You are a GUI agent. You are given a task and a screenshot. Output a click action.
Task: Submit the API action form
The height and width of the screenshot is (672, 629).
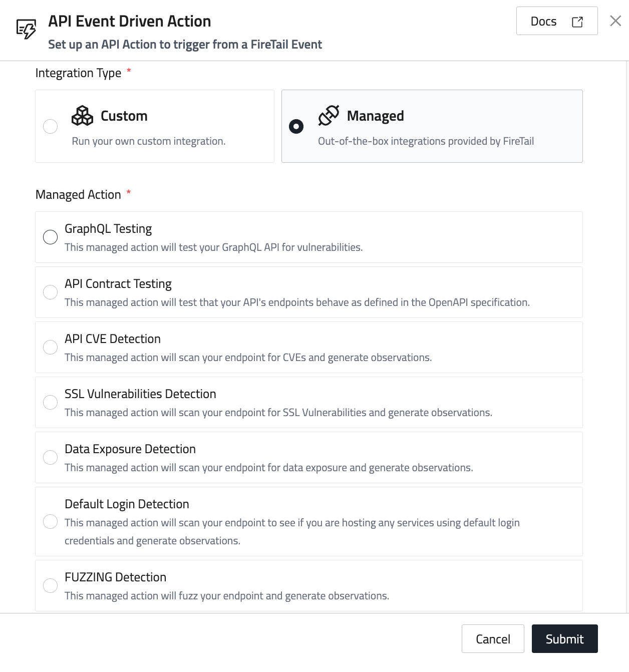coord(564,638)
